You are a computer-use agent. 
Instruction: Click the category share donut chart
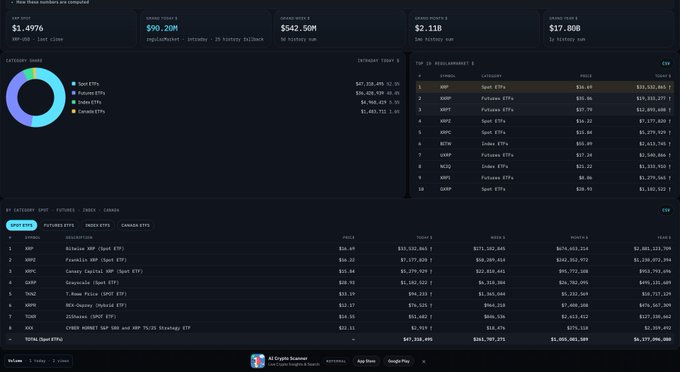pyautogui.click(x=36, y=97)
